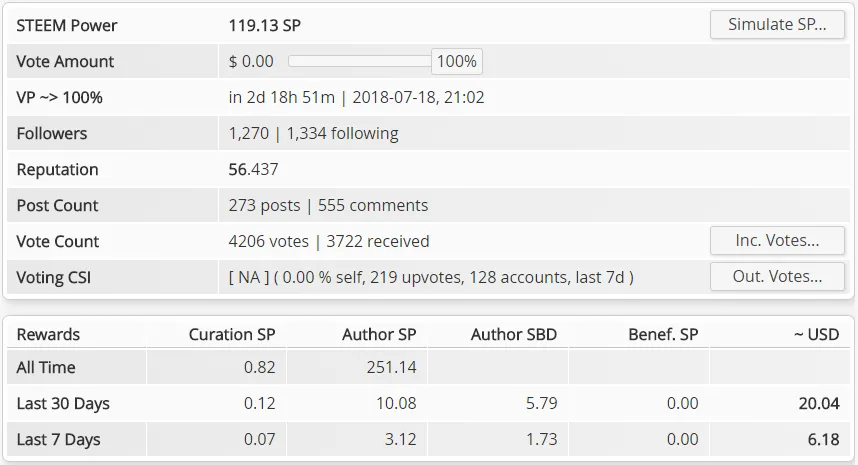Select the STEEM Power value 119.13 SP
858x465 pixels.
tap(265, 26)
